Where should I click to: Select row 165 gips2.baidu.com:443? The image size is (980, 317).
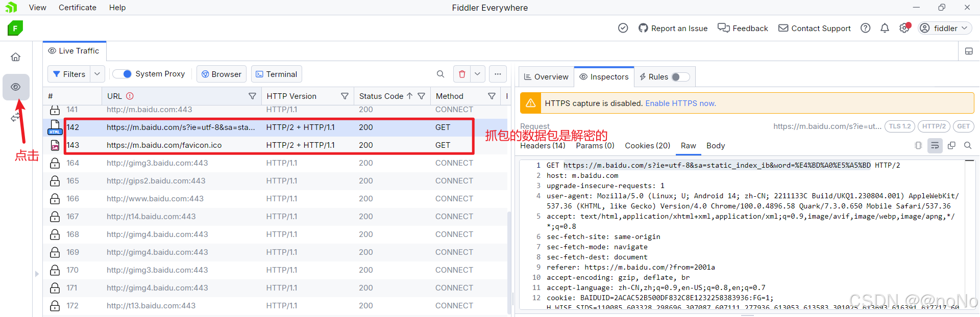click(x=276, y=181)
